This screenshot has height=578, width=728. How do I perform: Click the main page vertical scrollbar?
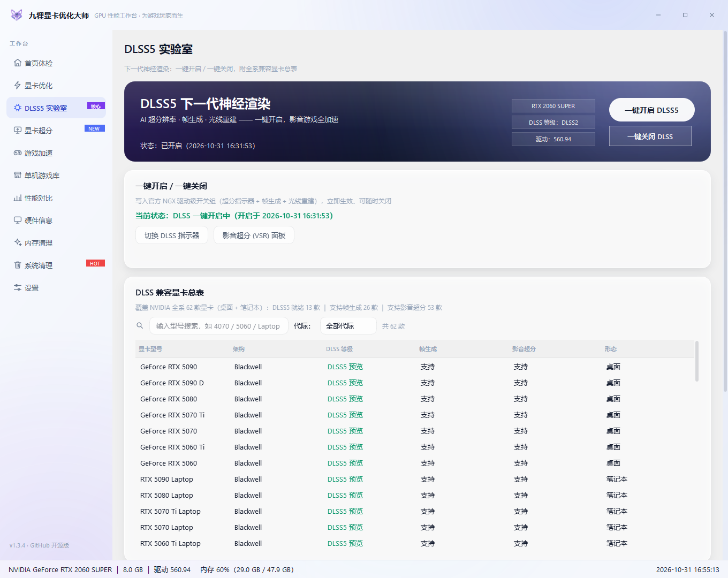tap(725, 211)
